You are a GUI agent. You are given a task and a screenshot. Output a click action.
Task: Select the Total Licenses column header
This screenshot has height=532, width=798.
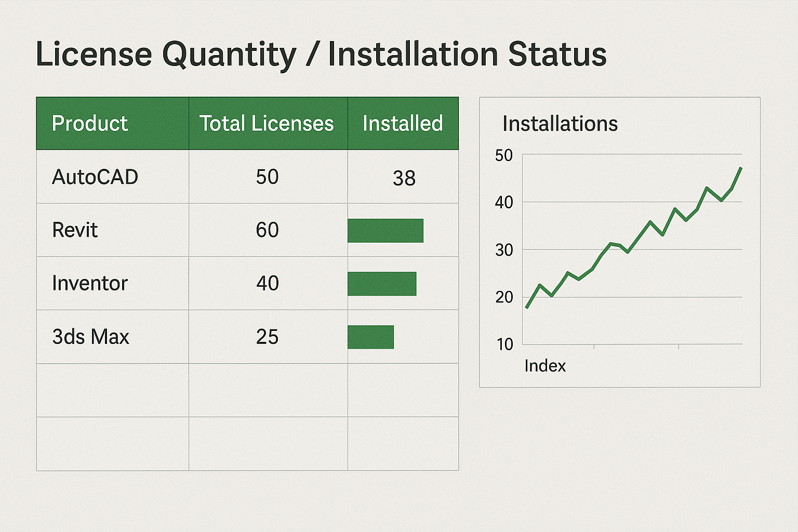point(268,124)
